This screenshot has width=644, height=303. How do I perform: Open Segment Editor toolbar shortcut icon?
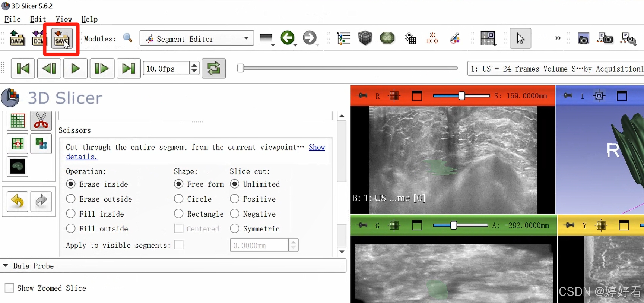click(x=455, y=38)
